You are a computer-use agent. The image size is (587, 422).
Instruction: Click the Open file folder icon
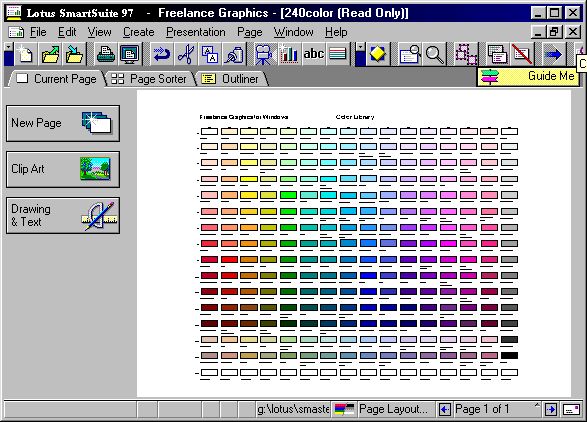51,54
